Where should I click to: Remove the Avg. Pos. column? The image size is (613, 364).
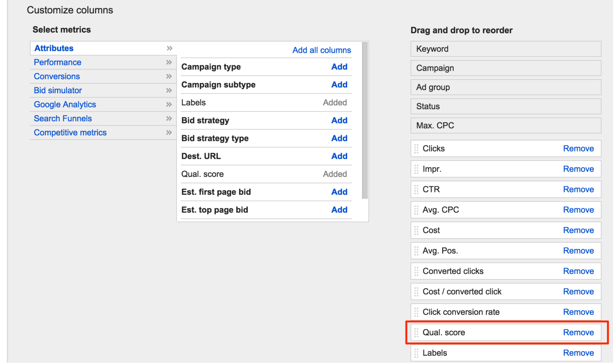578,251
